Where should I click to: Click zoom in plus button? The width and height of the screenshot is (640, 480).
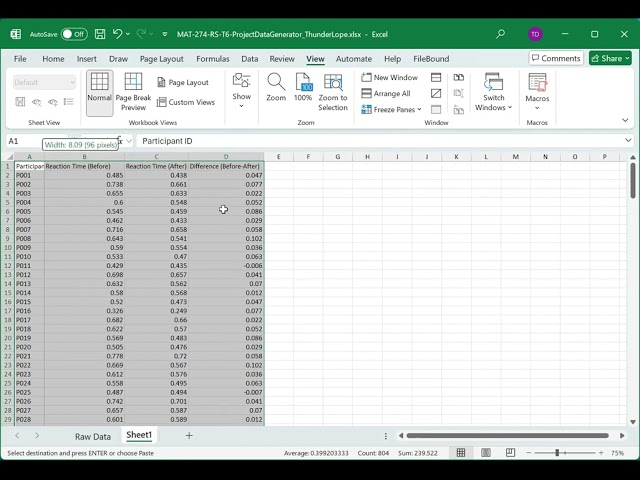click(x=601, y=453)
